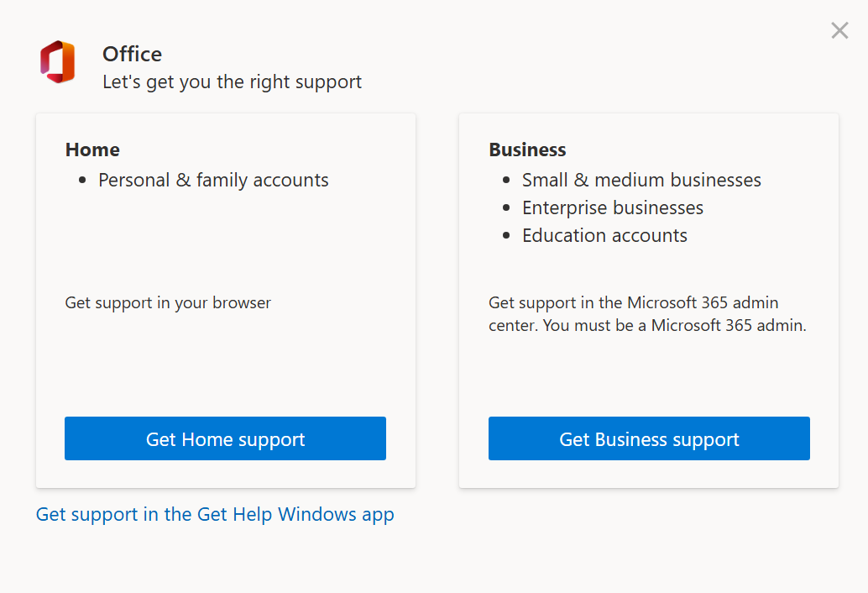Click the Enterprise businesses list item
Screen dimensions: 868x593
point(613,207)
